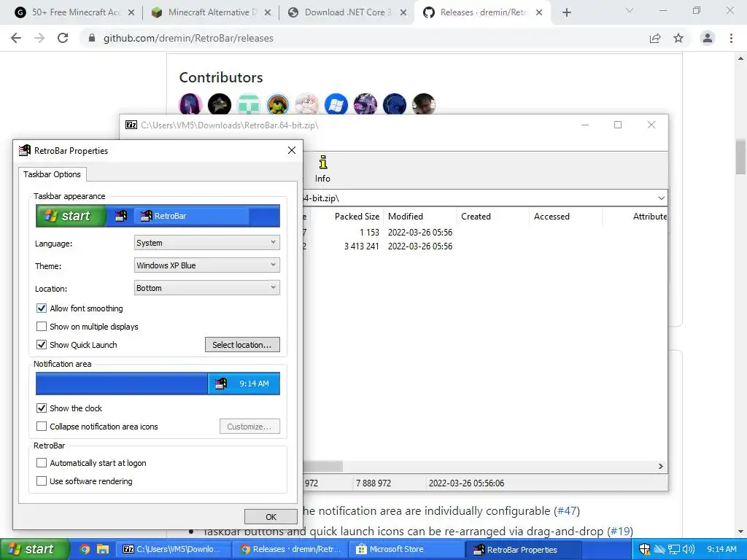This screenshot has height=560, width=747.
Task: Check Use software rendering
Action: coord(42,481)
